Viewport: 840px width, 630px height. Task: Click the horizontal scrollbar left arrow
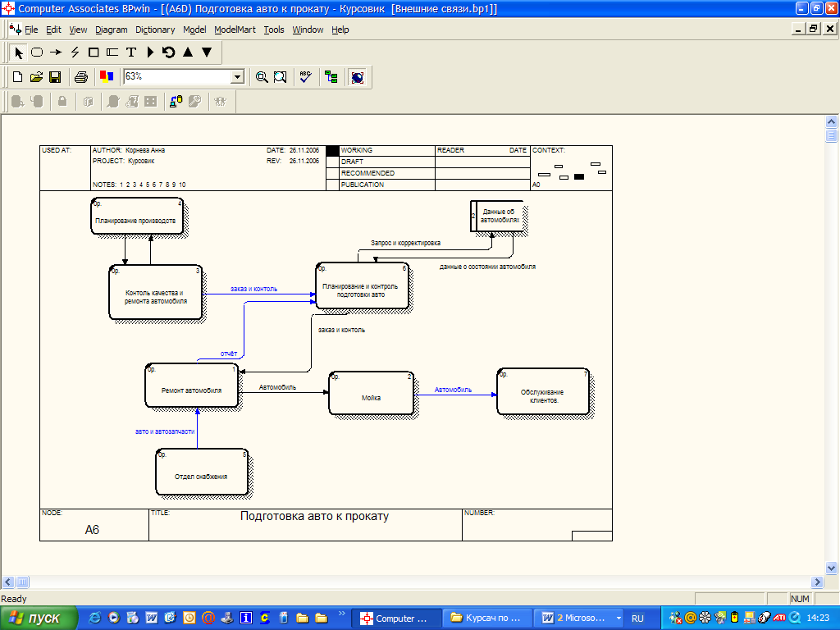8,582
